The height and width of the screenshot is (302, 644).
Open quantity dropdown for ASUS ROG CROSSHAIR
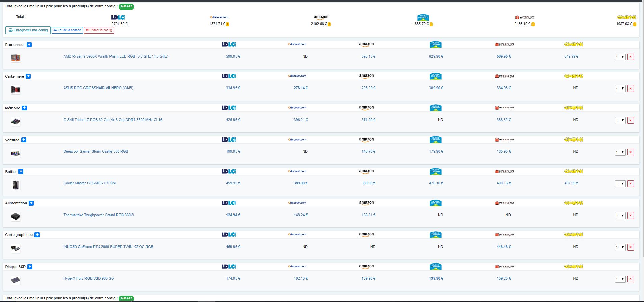pyautogui.click(x=620, y=89)
